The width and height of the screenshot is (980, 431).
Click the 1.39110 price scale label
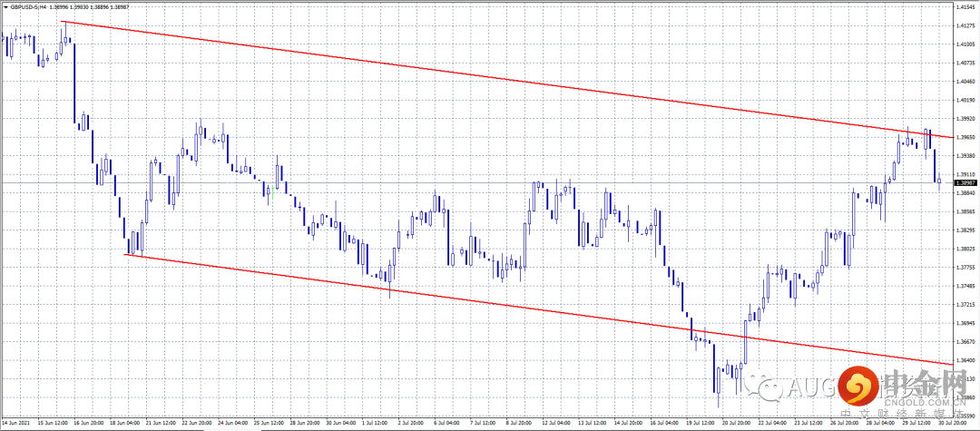pos(966,174)
